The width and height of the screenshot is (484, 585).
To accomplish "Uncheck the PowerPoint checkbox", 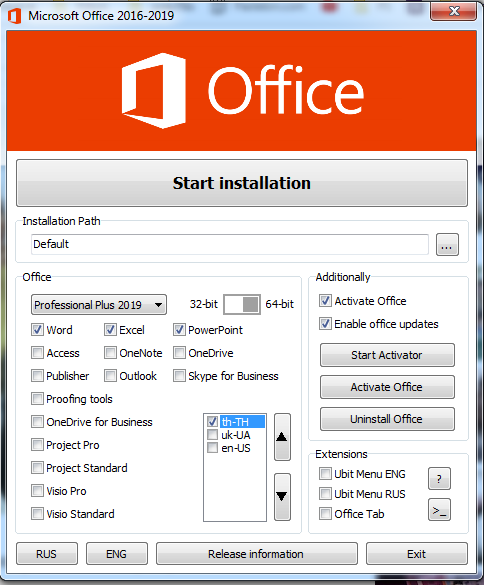I will click(x=179, y=330).
